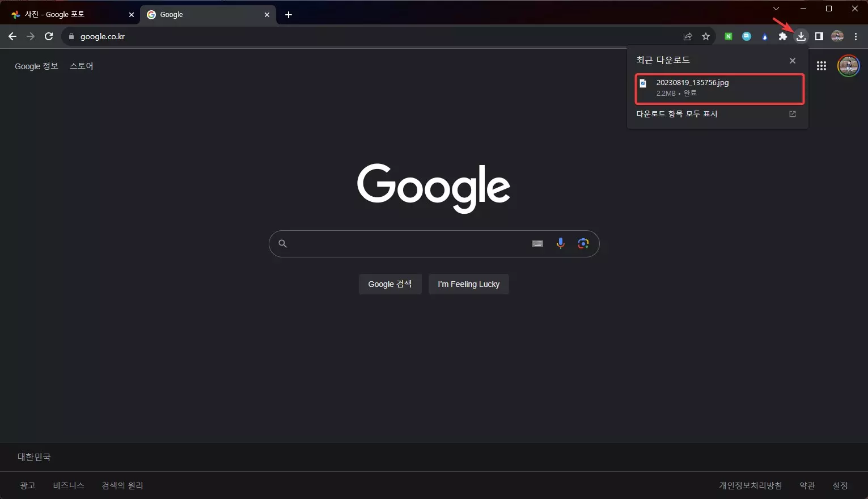This screenshot has height=499, width=868.
Task: Bookmark this page with the star icon
Action: [x=706, y=36]
